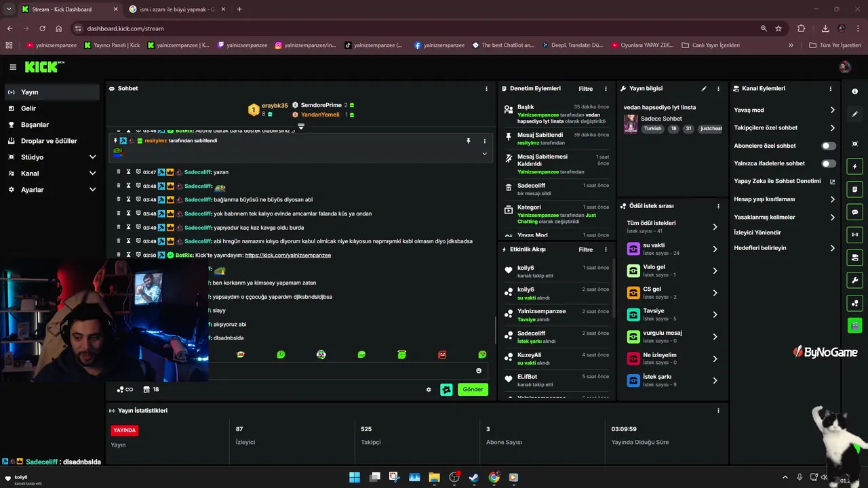The height and width of the screenshot is (488, 868).
Task: Open su vakti reward requests
Action: click(672, 249)
